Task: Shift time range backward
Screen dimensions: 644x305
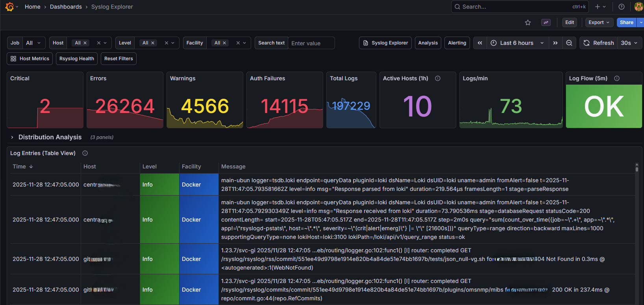Action: 480,43
